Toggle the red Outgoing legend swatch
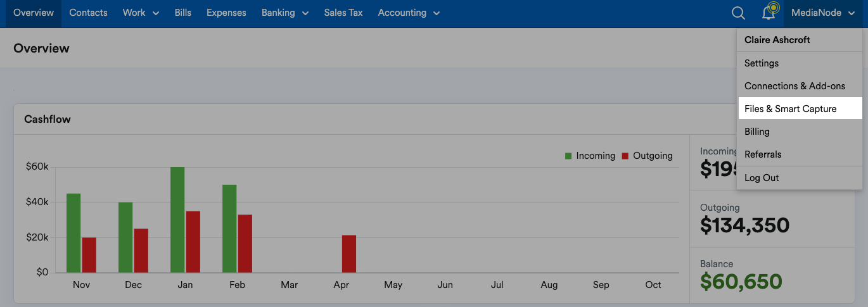The width and height of the screenshot is (868, 307). 625,156
